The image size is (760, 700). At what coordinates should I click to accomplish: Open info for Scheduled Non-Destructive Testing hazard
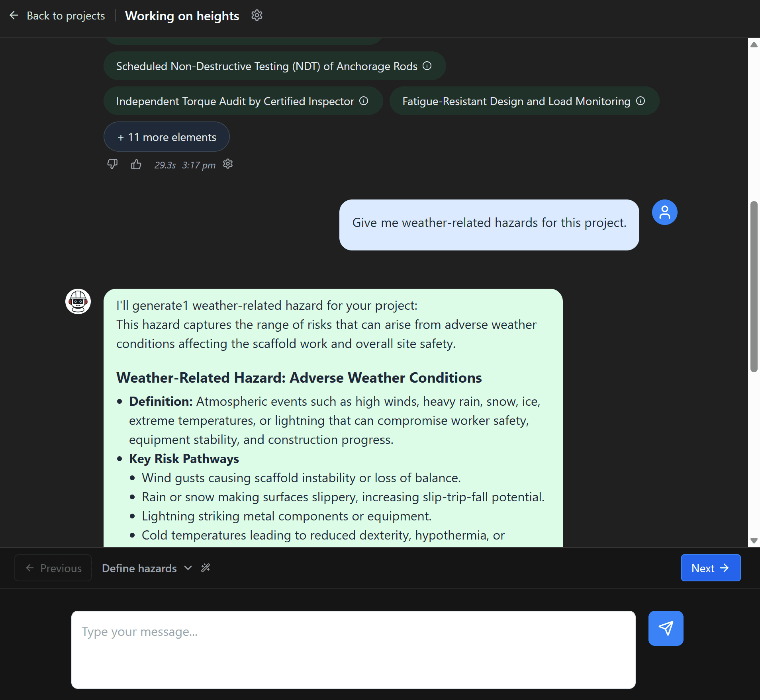coord(427,66)
